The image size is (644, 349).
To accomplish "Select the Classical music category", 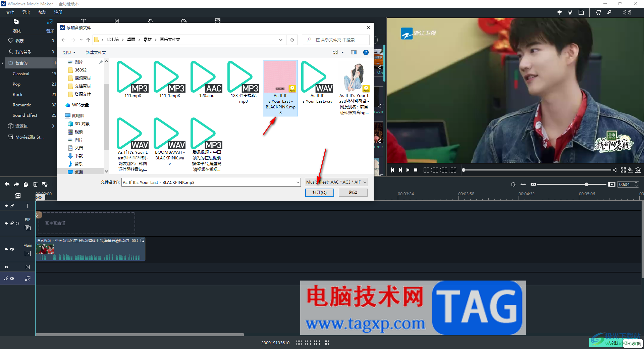I will coord(21,73).
